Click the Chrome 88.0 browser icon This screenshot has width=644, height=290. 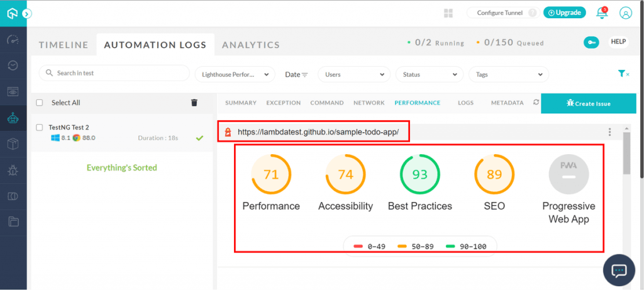[76, 138]
